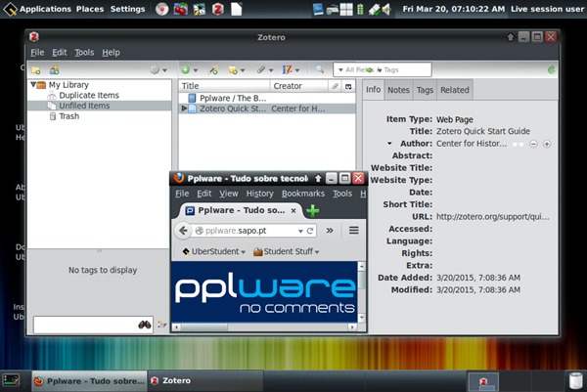Open the Add Attachment dropdown arrow
The width and height of the screenshot is (587, 392).
(271, 70)
